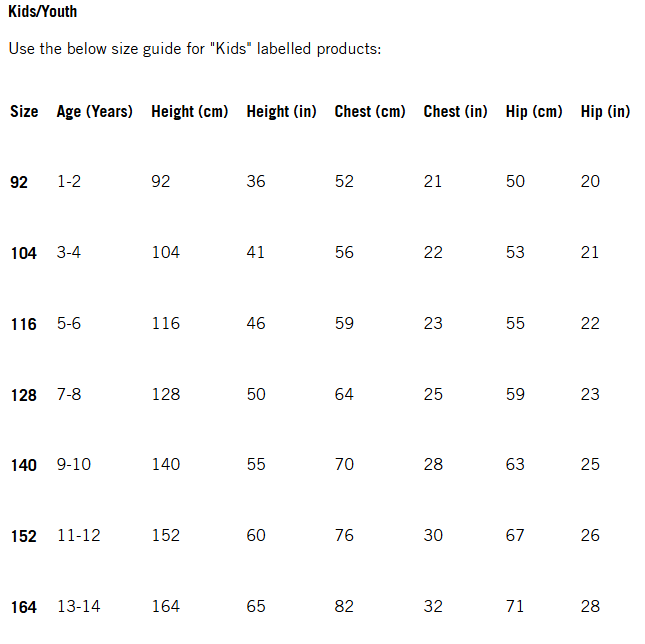The image size is (645, 644).
Task: Click chest value 82 in size 164 row
Action: pyautogui.click(x=344, y=607)
